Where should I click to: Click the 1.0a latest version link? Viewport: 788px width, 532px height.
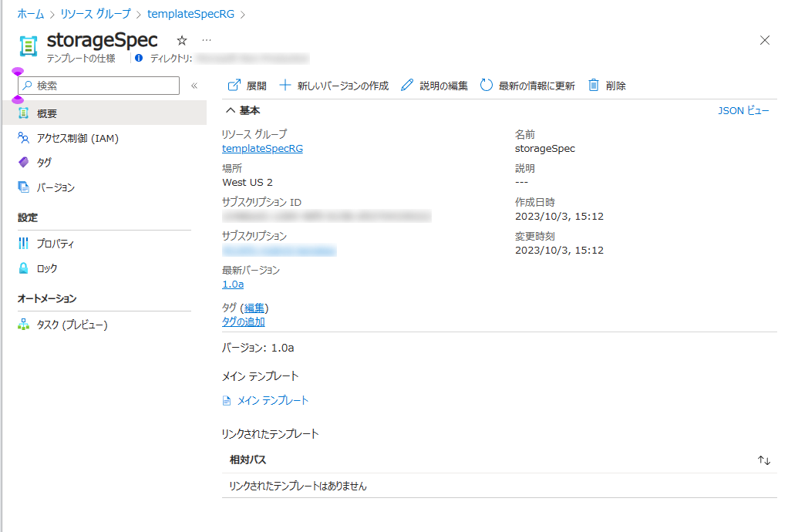pyautogui.click(x=233, y=285)
